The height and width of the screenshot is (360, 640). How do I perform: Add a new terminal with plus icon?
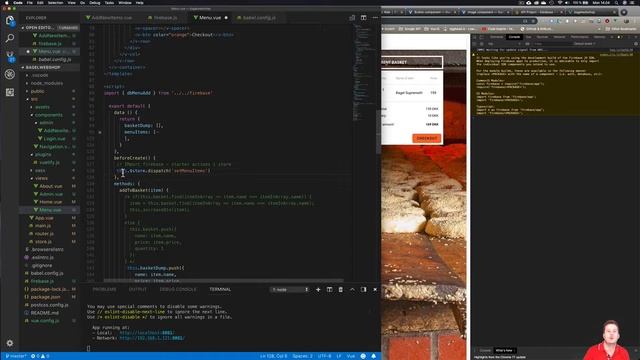pyautogui.click(x=318, y=289)
